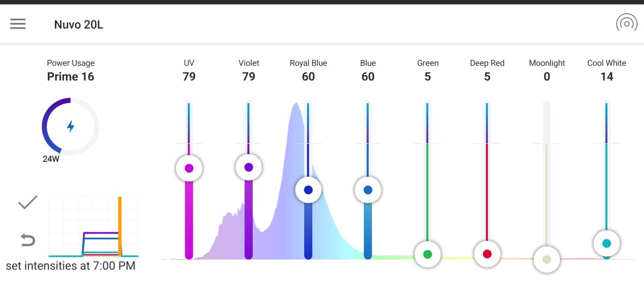The image size is (644, 286).
Task: Tap the Nuvo 20L title
Action: click(79, 25)
